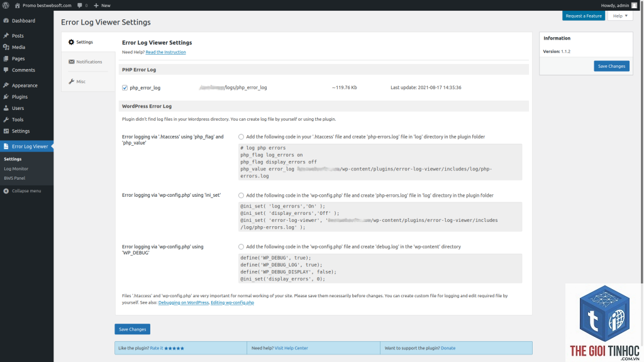Image resolution: width=644 pixels, height=362 pixels.
Task: Open the Log Monitor submenu item
Action: [16, 168]
